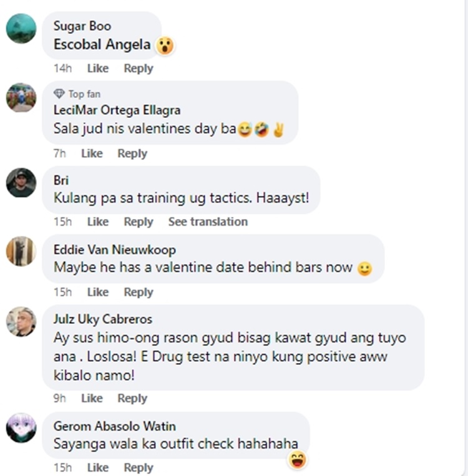Reply to Julz Uky Cabreros' comment
The image size is (468, 476).
[x=132, y=398]
